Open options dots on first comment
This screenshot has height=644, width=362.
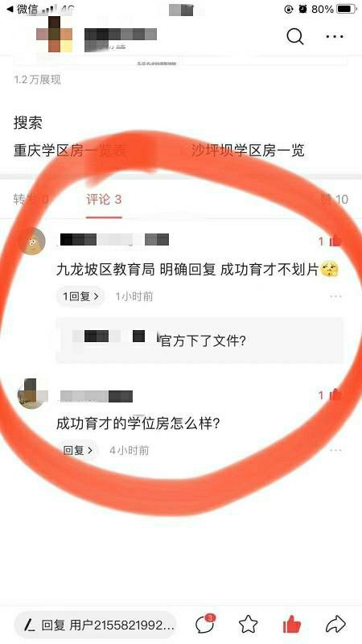click(335, 296)
